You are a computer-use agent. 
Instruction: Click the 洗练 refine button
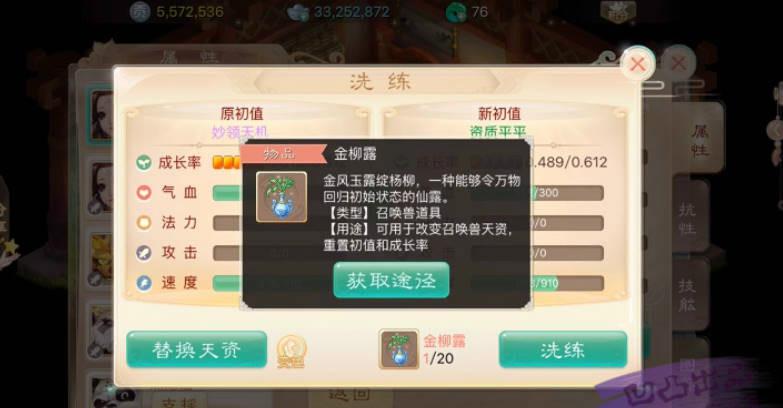(563, 350)
